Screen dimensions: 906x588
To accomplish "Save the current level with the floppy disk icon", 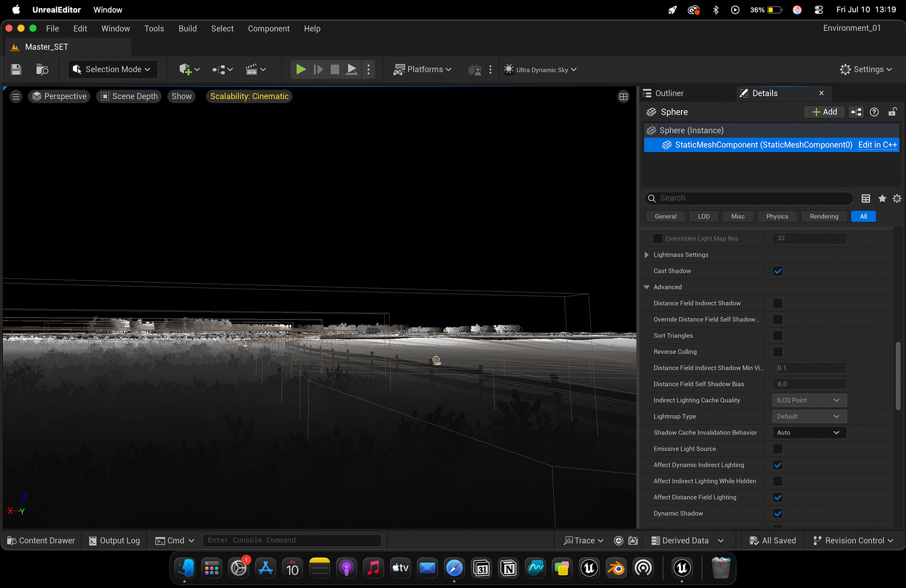I will pyautogui.click(x=16, y=69).
